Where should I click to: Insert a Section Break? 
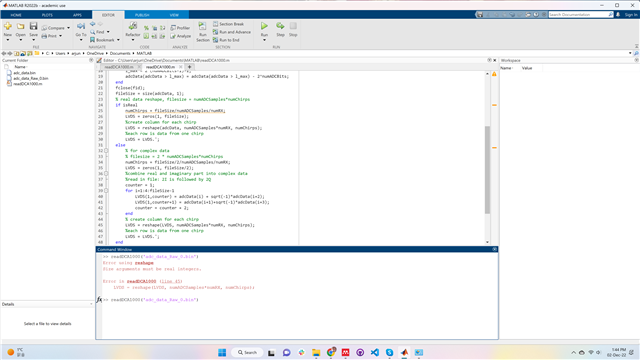tap(228, 24)
